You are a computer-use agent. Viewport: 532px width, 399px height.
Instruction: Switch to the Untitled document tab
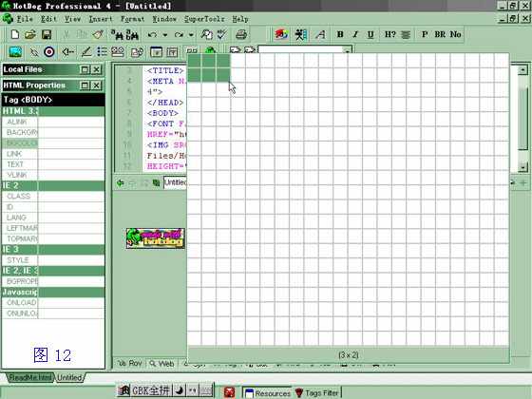[x=69, y=377]
